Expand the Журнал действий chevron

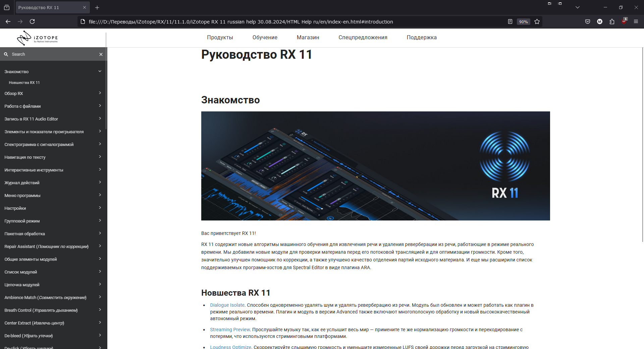[100, 182]
